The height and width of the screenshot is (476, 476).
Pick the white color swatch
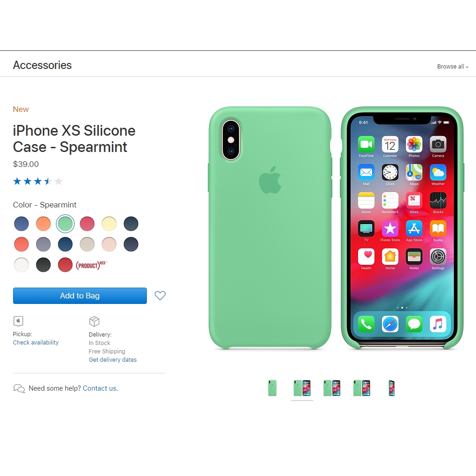[21, 265]
